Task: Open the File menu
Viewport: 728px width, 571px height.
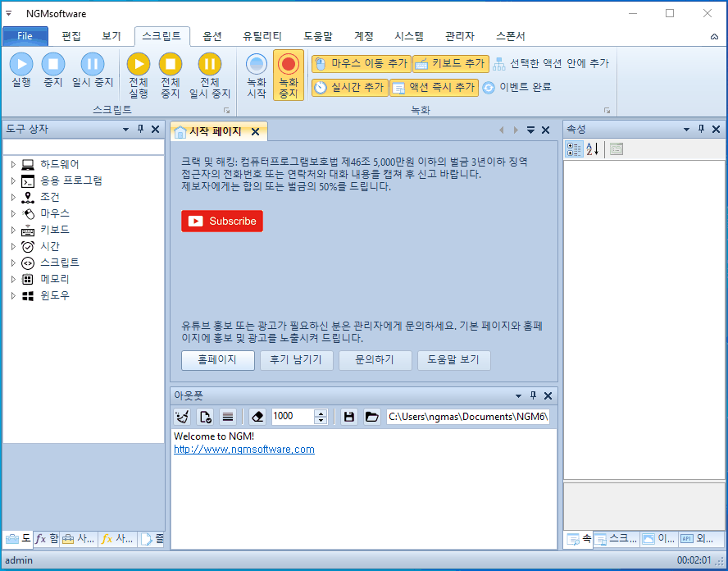Action: 25,36
